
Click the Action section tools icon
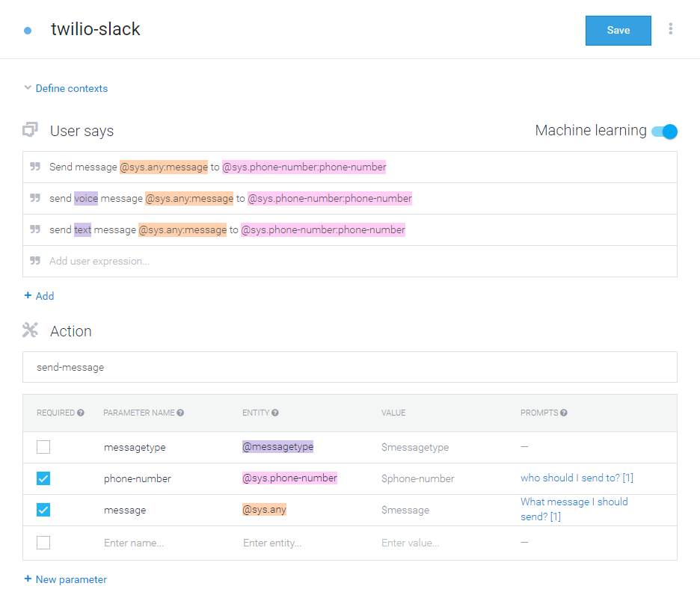click(x=31, y=330)
